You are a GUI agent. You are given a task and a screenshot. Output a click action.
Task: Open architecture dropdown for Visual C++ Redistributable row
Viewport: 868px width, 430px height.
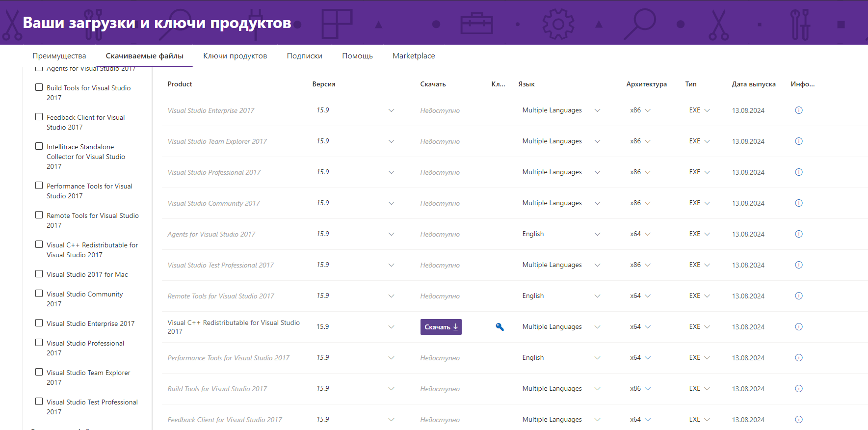click(x=648, y=327)
